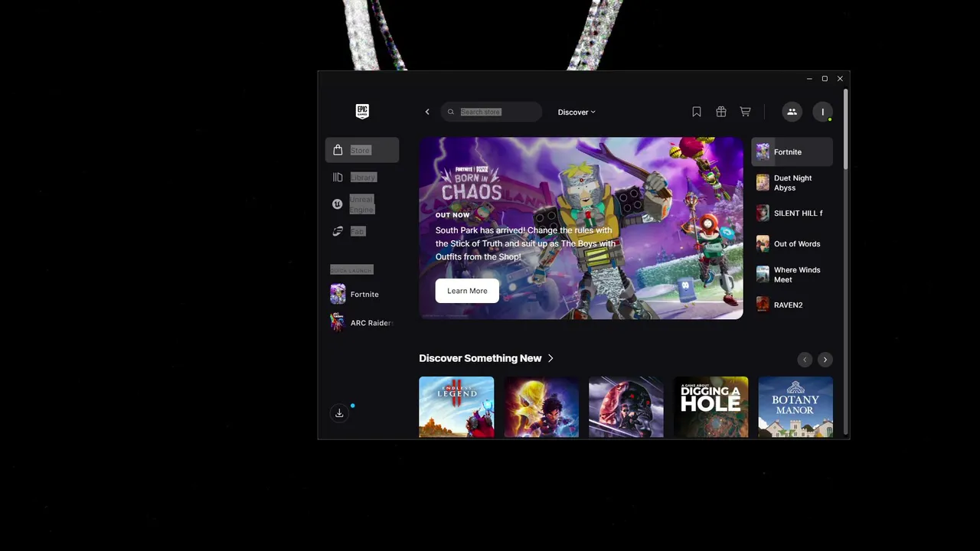Viewport: 980px width, 551px height.
Task: Launch ARC Raiders from Quick Launch
Action: coord(361,323)
